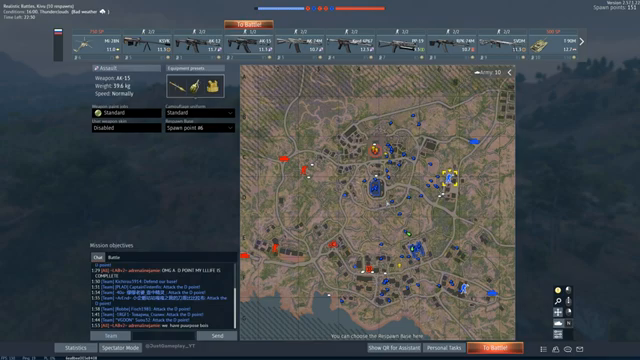Open Equipment presets header
This screenshot has height=360, width=640.
point(195,68)
